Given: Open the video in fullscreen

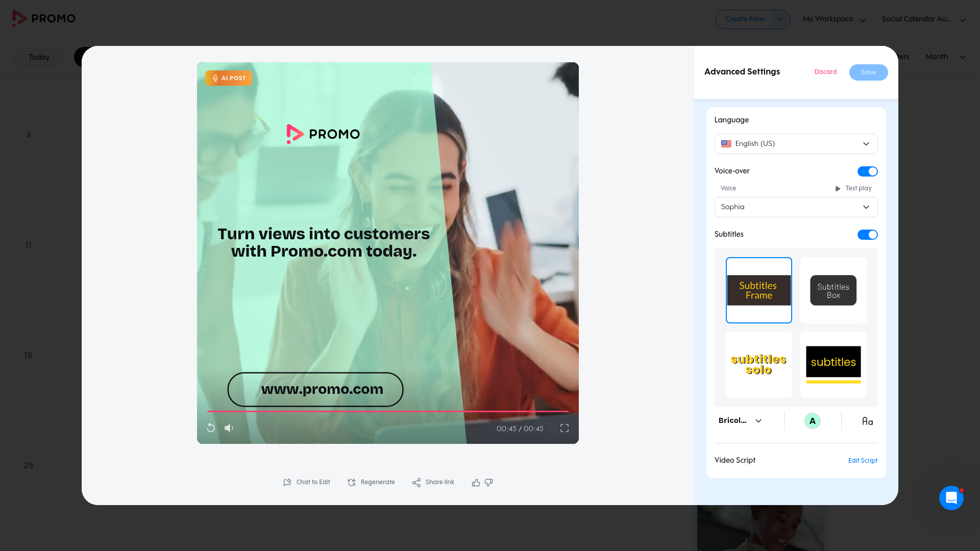Looking at the screenshot, I should (x=565, y=428).
